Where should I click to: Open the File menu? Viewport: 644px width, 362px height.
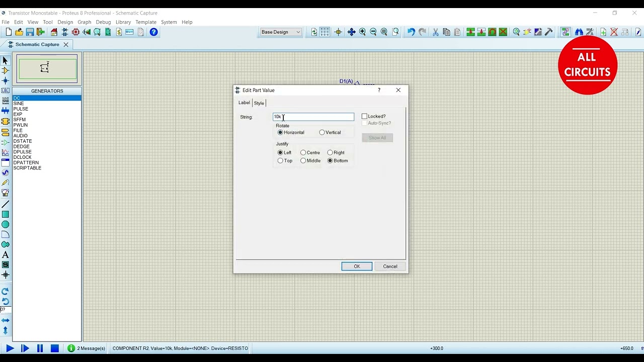pyautogui.click(x=6, y=22)
